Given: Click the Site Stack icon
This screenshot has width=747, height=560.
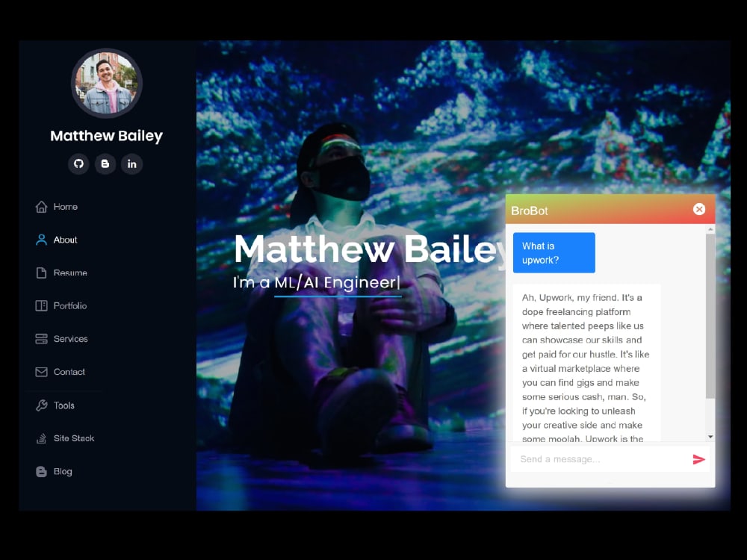Looking at the screenshot, I should pos(41,438).
